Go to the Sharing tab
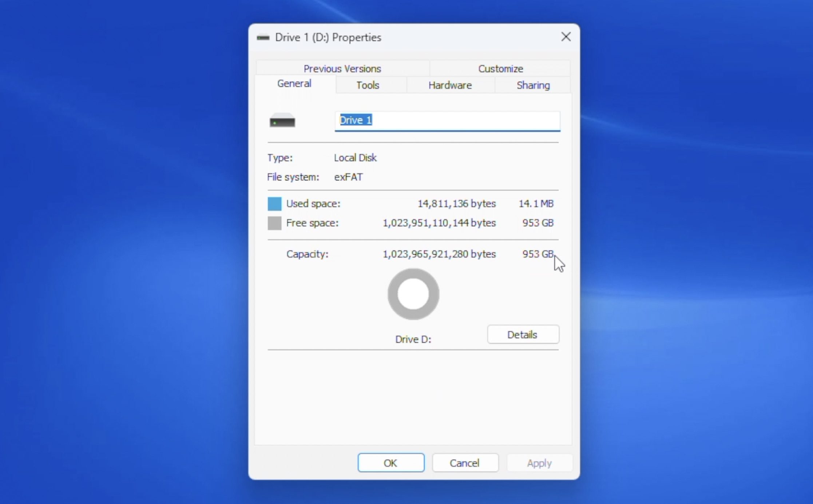Screen dimensions: 813x504 coord(533,85)
